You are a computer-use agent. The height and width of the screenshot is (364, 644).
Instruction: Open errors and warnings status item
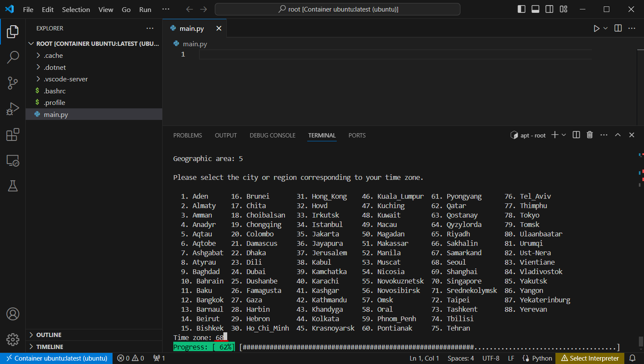(x=131, y=358)
